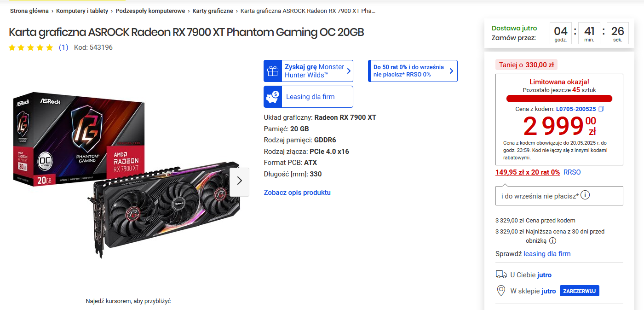Expand the Monster Hunter Wilds offer chevron
The image size is (644, 310).
pyautogui.click(x=349, y=71)
